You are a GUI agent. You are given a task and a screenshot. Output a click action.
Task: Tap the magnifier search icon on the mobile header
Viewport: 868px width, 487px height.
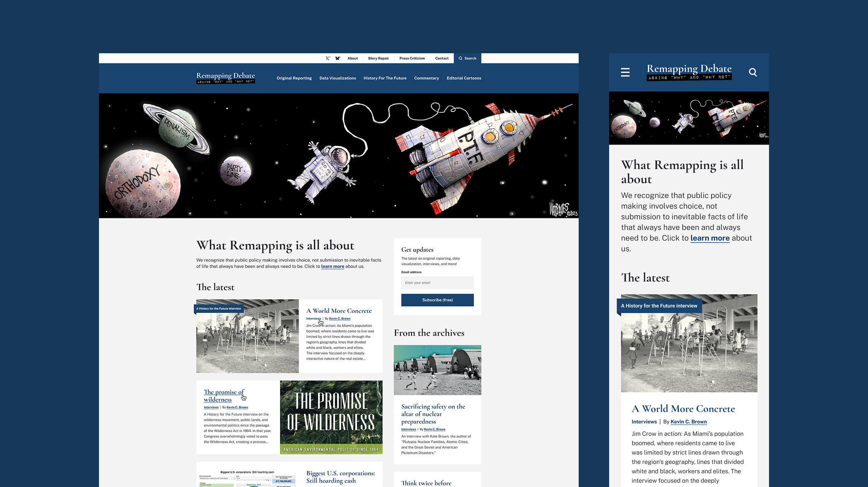click(753, 72)
